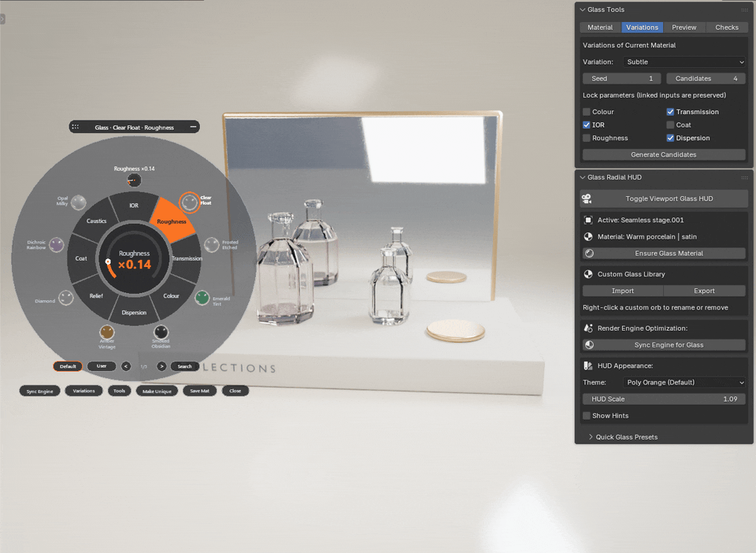Click the Active object icon
The image size is (756, 553).
(x=588, y=220)
